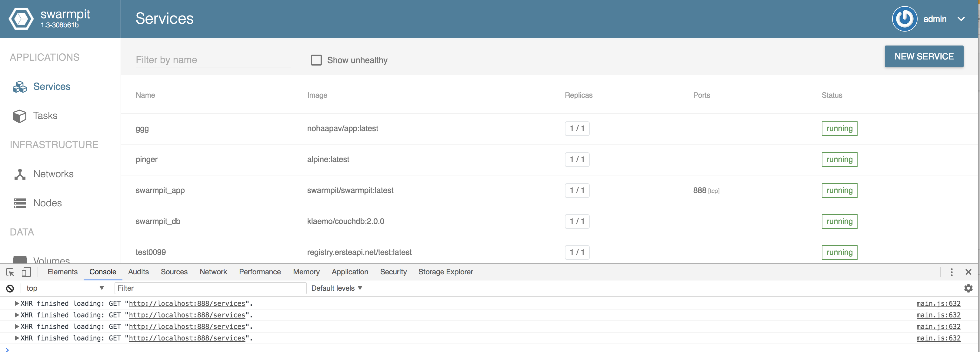
Task: Expand the second XHR finished loading entry
Action: 17,315
